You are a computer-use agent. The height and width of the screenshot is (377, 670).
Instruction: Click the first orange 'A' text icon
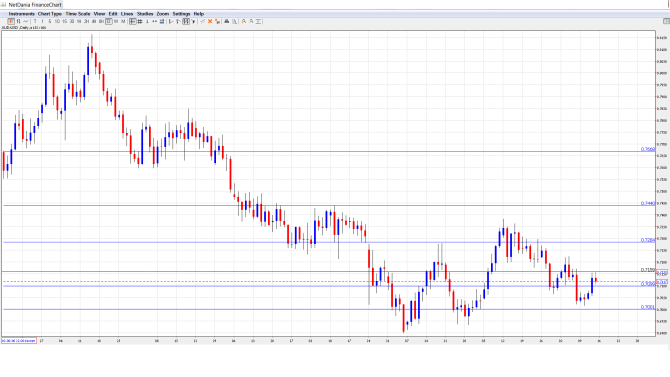tap(244, 21)
